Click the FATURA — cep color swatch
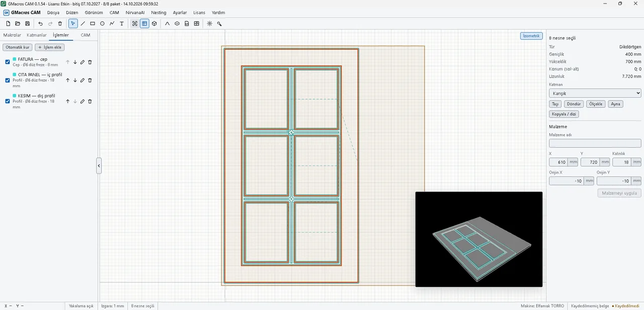Image resolution: width=644 pixels, height=310 pixels. coord(15,59)
